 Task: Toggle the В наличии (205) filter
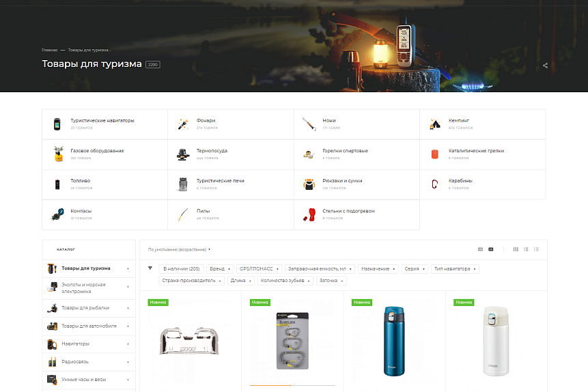[x=182, y=269]
